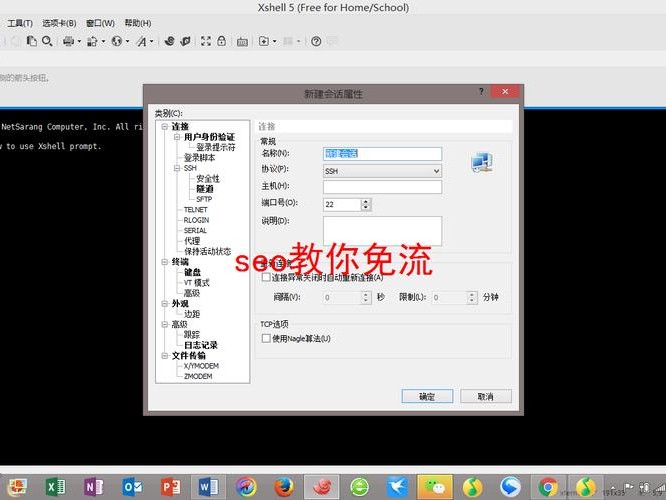Click the color scheme toolbar icon

92,41
